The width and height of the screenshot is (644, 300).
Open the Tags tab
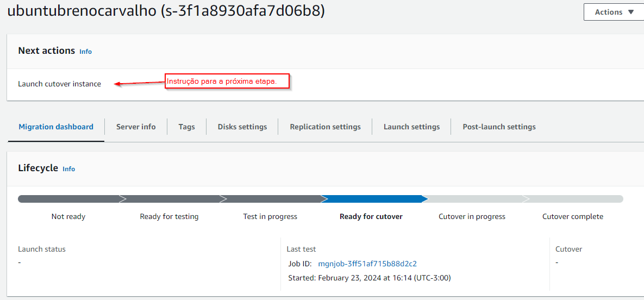click(186, 127)
